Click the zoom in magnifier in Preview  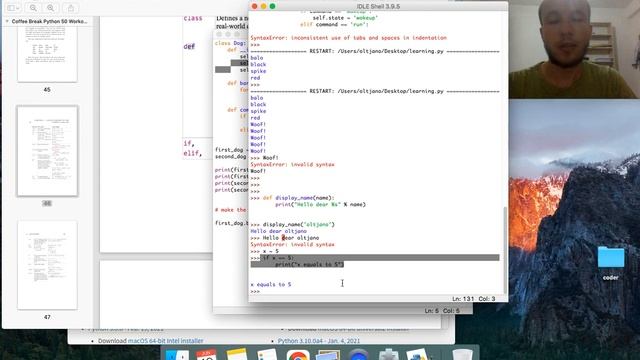51,8
